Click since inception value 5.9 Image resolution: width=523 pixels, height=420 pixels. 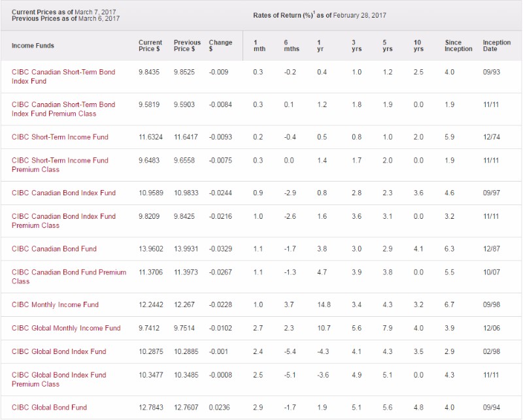[x=449, y=137]
